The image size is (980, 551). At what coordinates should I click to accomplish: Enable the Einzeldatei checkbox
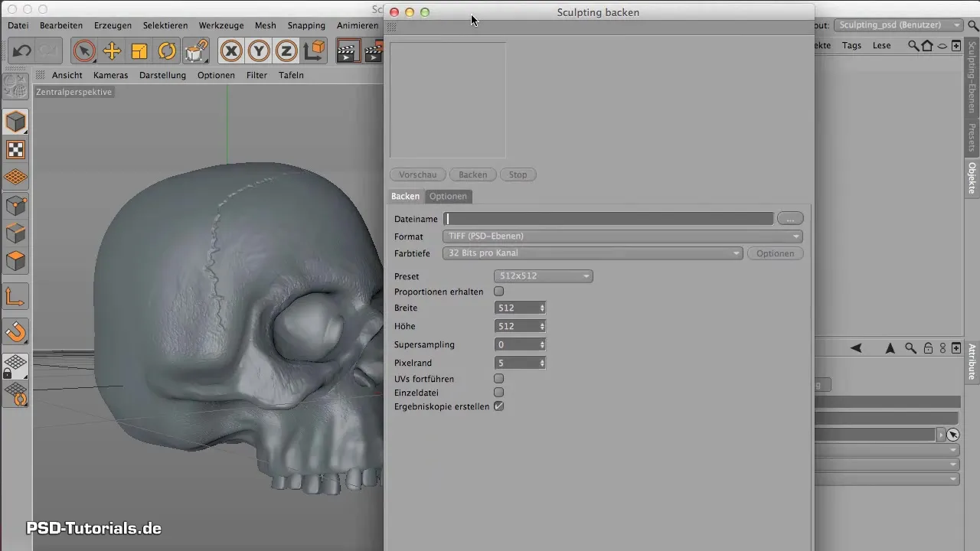499,393
